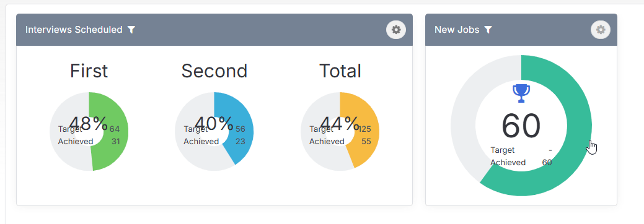
Task: Click the Total chart heading
Action: [340, 71]
